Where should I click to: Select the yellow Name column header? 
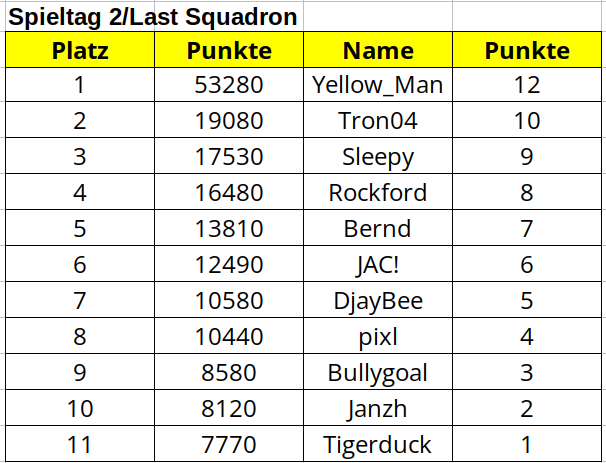[378, 50]
